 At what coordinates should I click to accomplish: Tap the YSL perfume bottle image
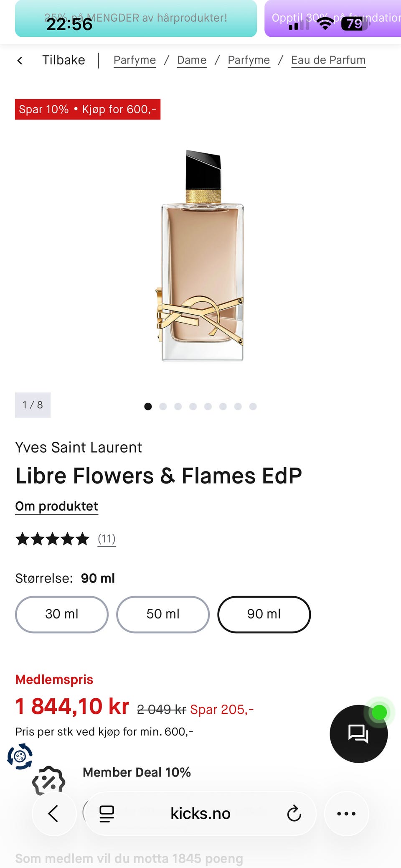pyautogui.click(x=202, y=256)
